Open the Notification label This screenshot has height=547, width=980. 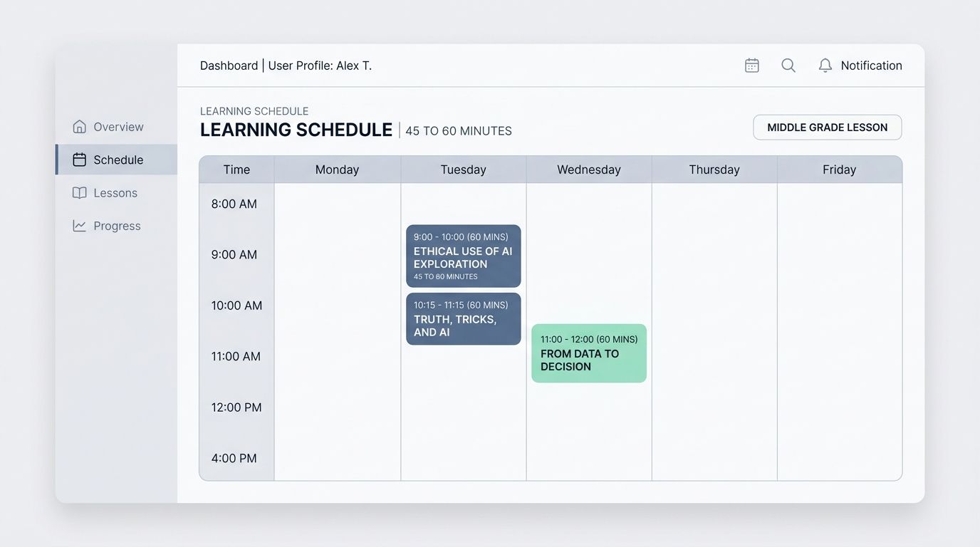tap(871, 66)
